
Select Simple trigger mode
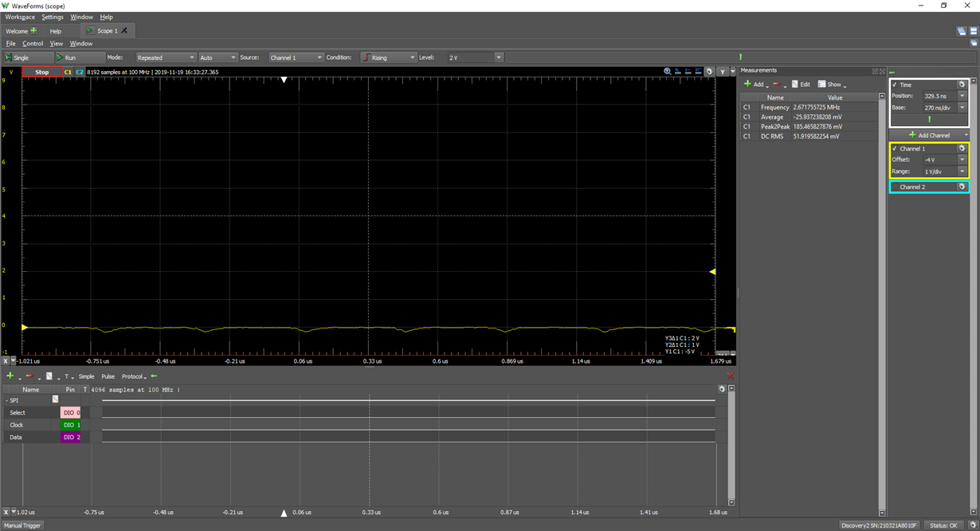(86, 376)
